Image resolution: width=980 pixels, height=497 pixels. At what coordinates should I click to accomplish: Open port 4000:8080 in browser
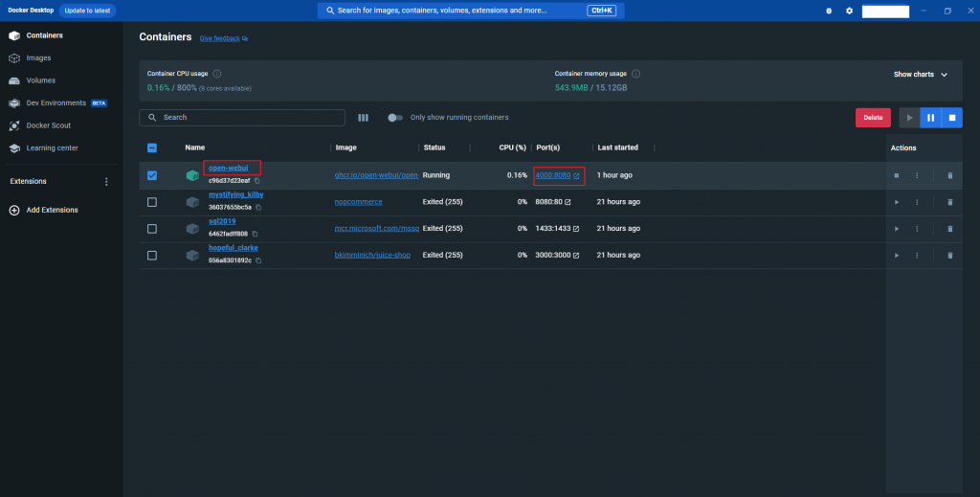click(x=558, y=175)
